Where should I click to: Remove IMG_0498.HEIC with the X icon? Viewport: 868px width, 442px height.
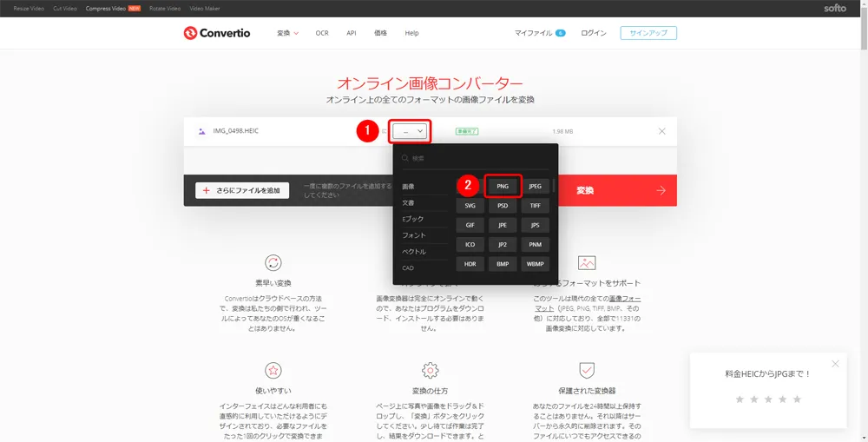[661, 131]
